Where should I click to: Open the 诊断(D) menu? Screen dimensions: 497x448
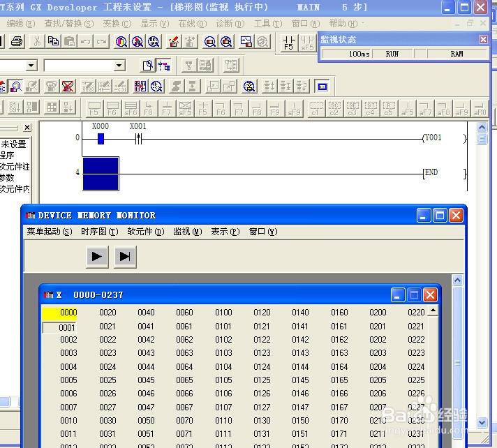(x=230, y=24)
